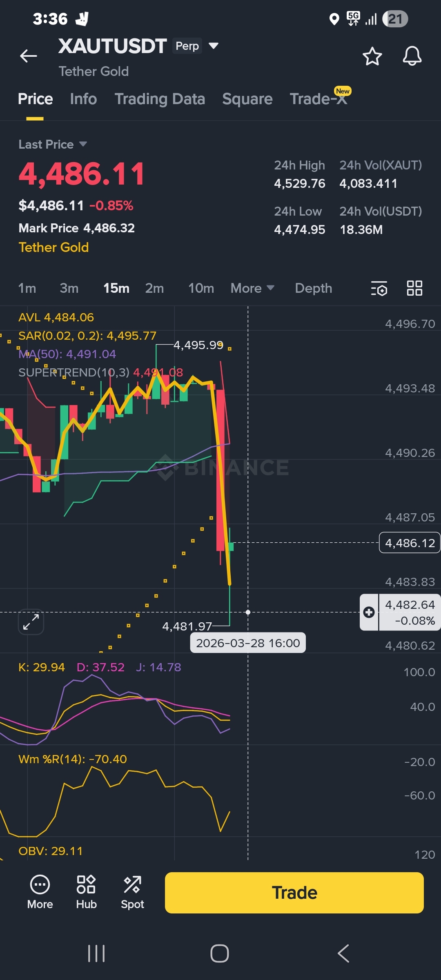Switch to the Price tab

tap(35, 99)
